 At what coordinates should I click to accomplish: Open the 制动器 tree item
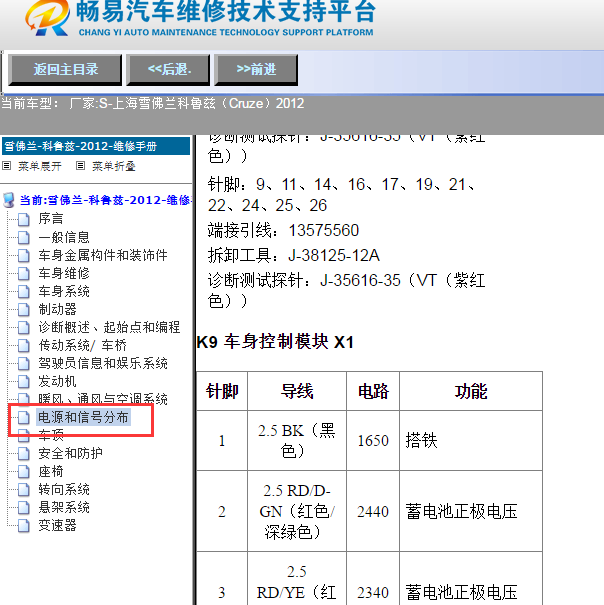click(x=57, y=309)
